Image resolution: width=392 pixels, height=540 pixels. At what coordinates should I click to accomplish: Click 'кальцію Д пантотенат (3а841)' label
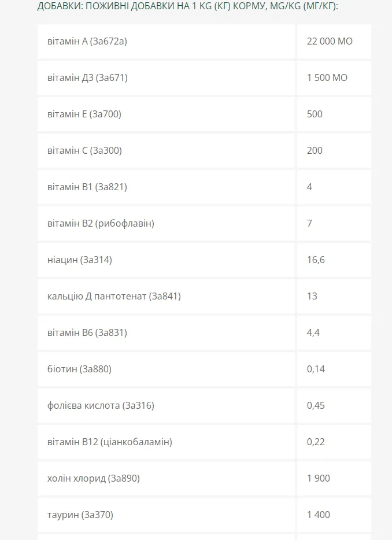click(114, 297)
